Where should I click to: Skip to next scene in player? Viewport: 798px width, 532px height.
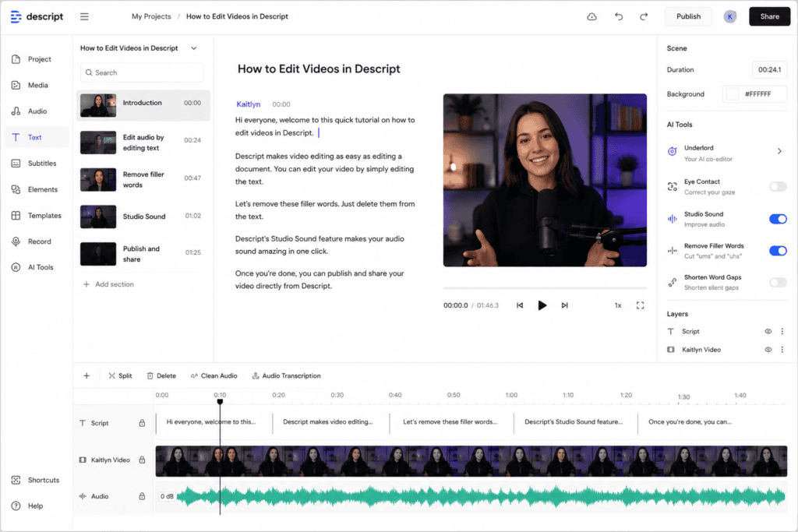(564, 305)
